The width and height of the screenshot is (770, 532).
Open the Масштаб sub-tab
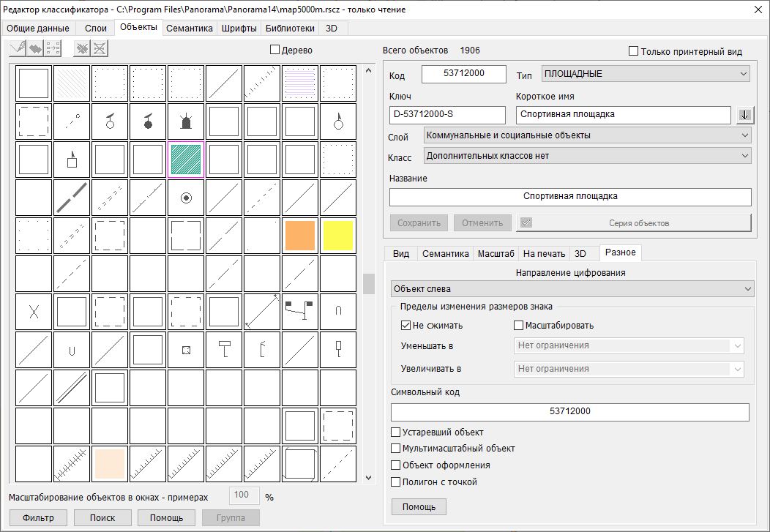tap(496, 254)
